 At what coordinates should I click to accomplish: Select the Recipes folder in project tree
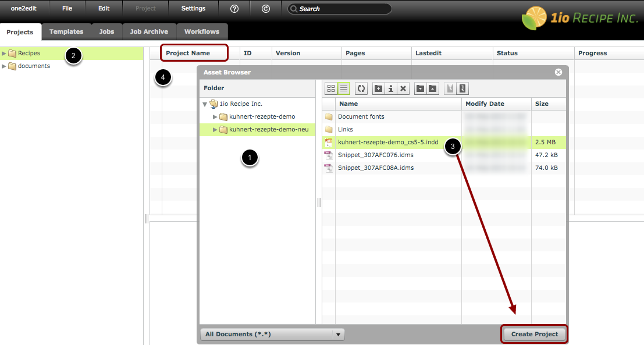coord(72,54)
